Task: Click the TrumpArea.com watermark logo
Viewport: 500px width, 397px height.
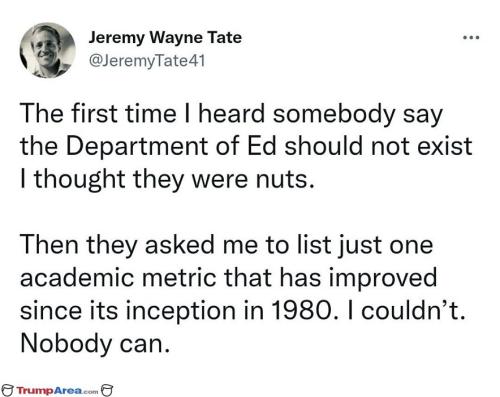Action: pyautogui.click(x=57, y=390)
